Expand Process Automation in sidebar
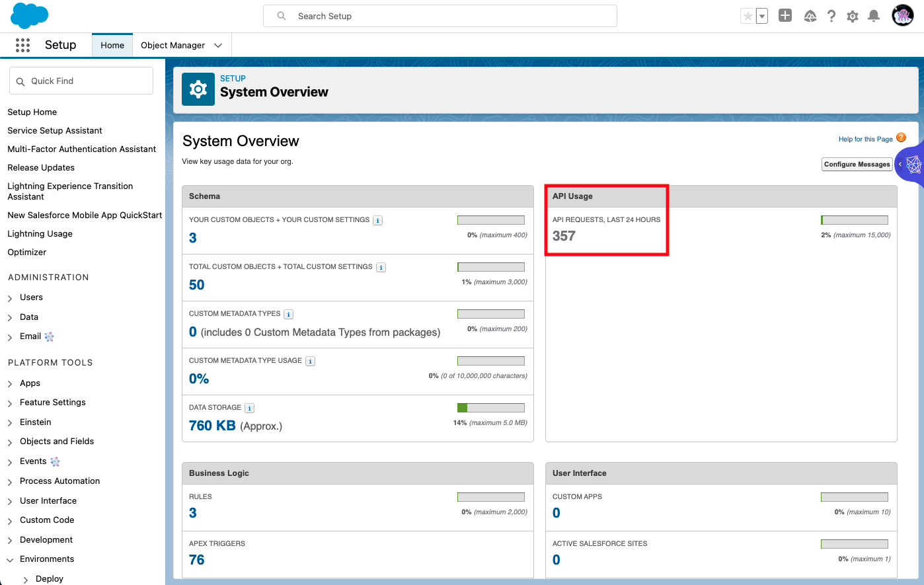This screenshot has height=585, width=924. tap(10, 482)
